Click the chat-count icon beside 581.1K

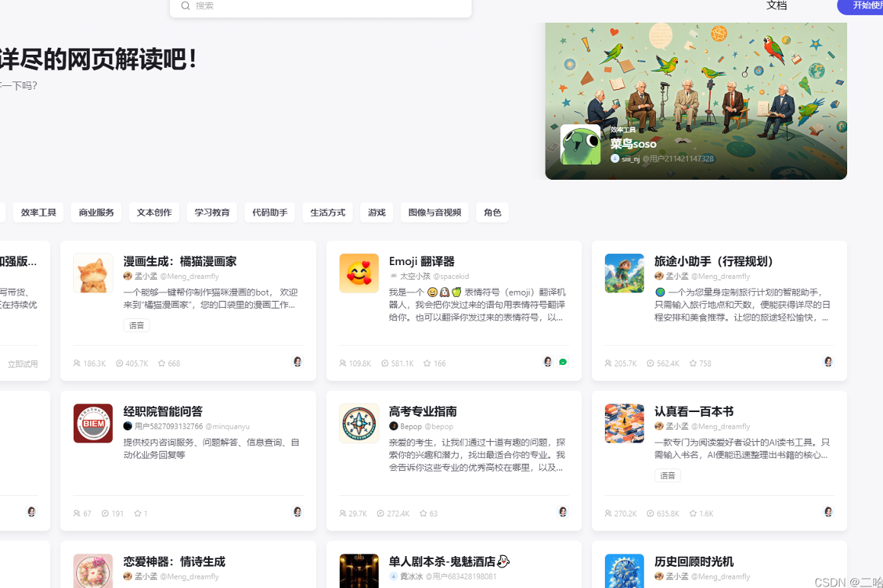click(385, 363)
